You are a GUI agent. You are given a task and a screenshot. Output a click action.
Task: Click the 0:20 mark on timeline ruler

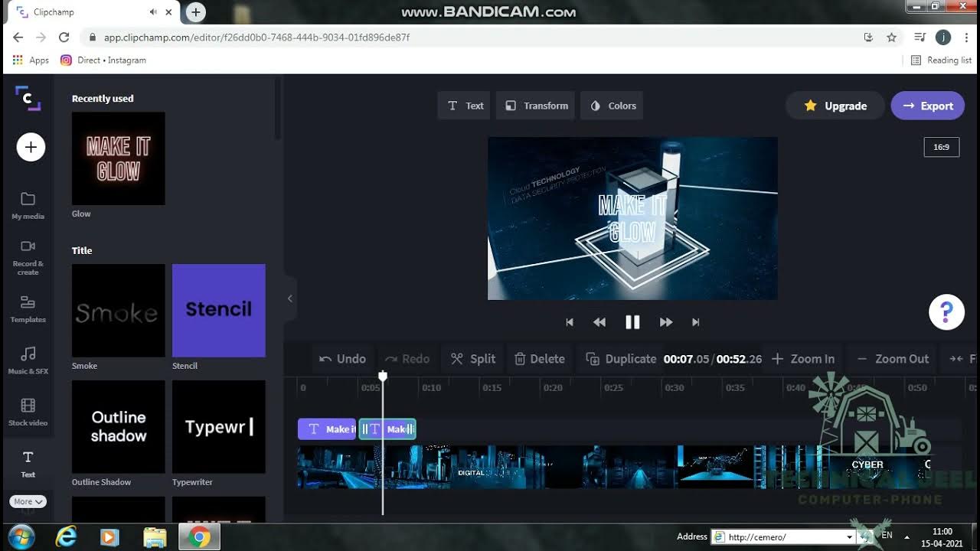[x=553, y=388]
